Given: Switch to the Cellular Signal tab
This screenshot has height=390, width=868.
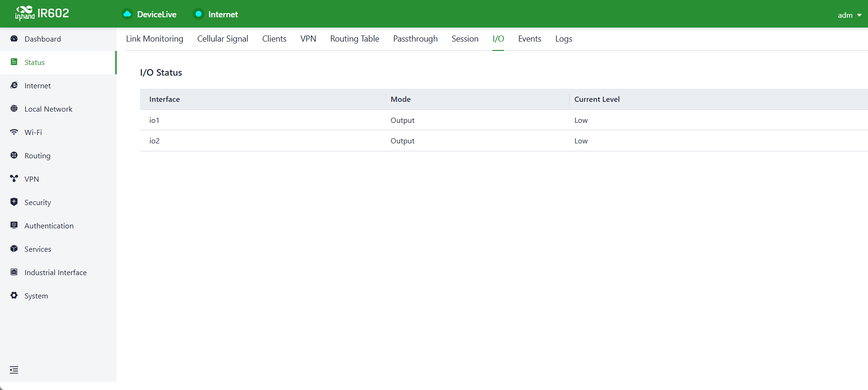Looking at the screenshot, I should point(223,39).
